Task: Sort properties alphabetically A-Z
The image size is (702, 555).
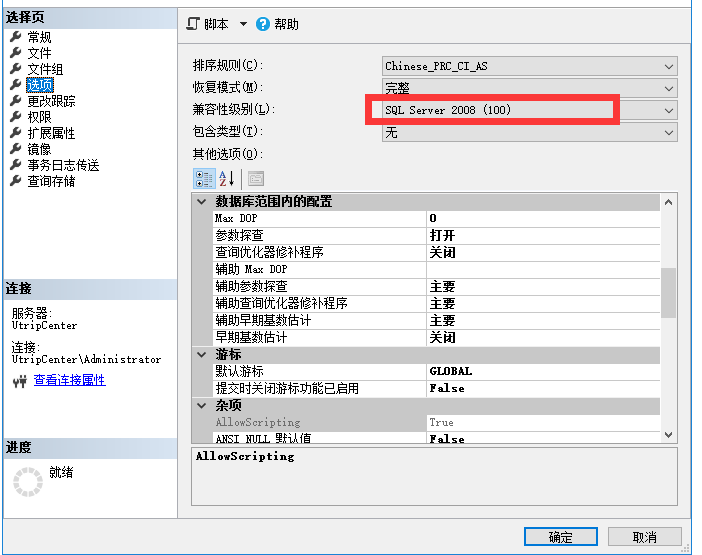Action: (x=227, y=179)
